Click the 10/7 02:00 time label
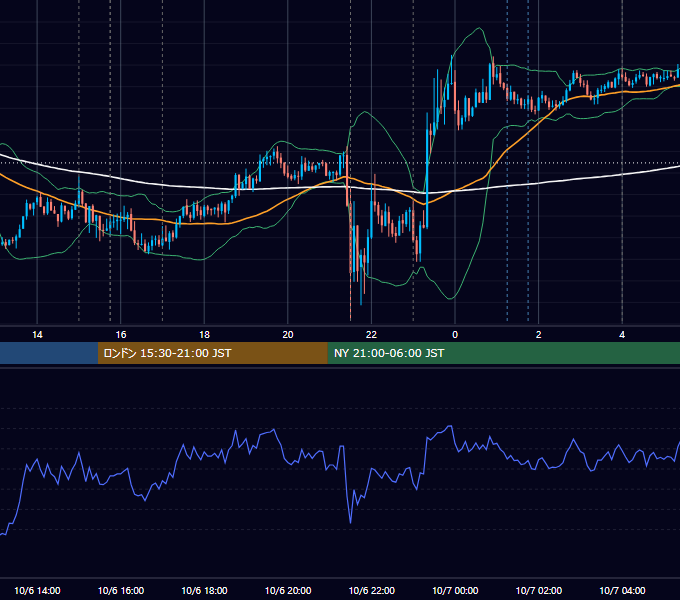The image size is (680, 600). [539, 590]
